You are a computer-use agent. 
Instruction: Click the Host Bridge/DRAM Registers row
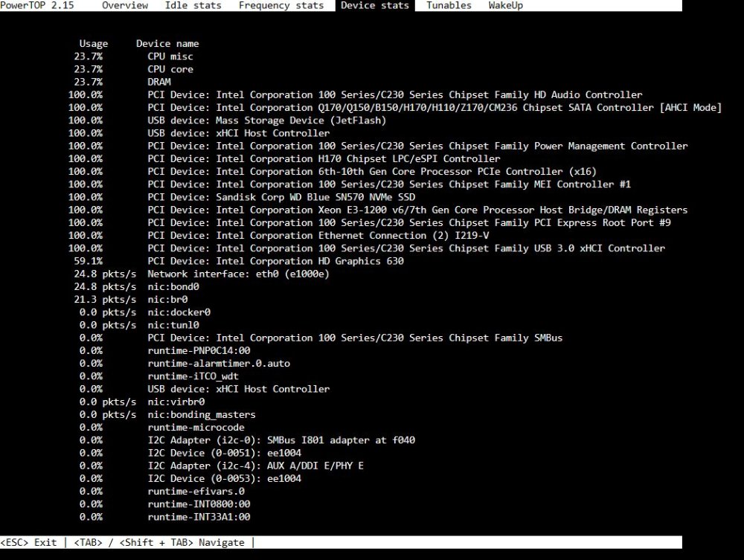tap(378, 210)
